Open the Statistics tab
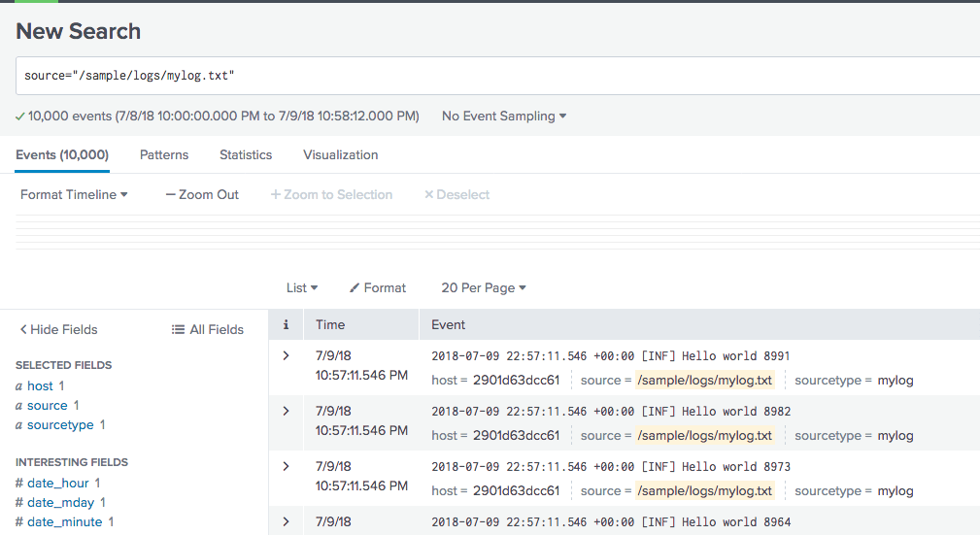 point(246,155)
